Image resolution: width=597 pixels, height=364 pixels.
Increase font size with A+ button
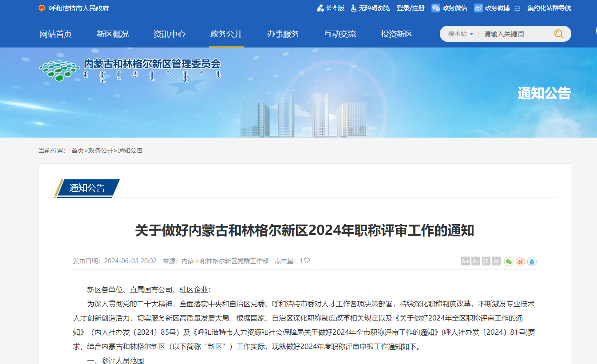click(x=465, y=261)
